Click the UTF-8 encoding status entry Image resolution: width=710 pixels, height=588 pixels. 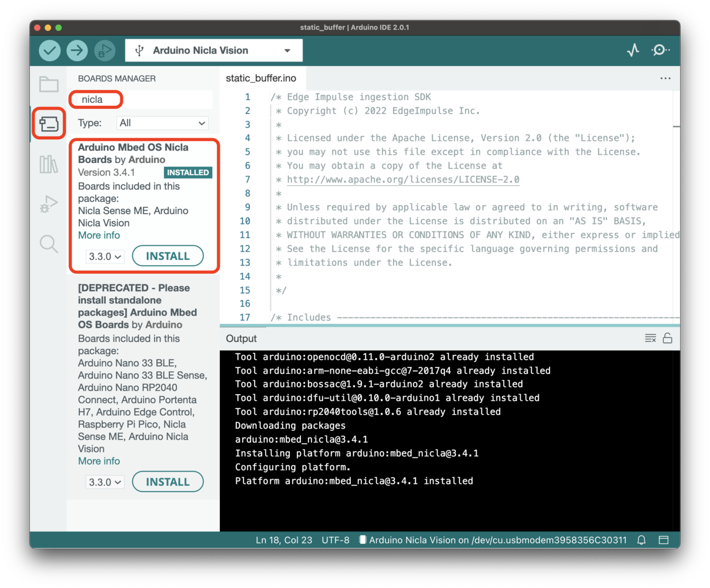click(336, 540)
